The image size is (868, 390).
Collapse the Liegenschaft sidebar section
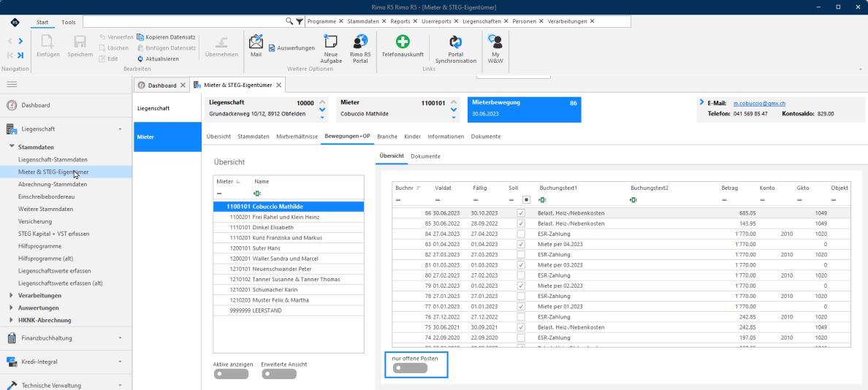pyautogui.click(x=121, y=129)
